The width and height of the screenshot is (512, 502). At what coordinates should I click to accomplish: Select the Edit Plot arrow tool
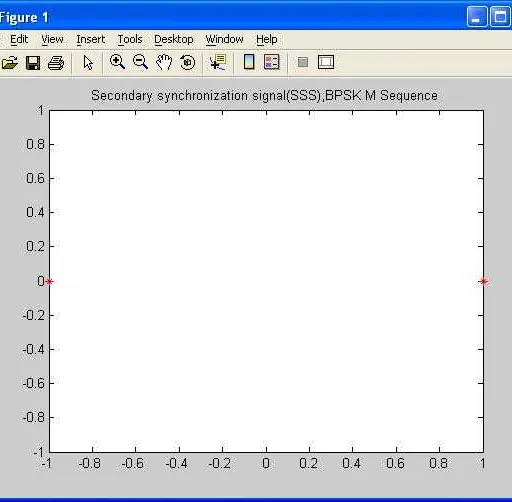click(88, 63)
